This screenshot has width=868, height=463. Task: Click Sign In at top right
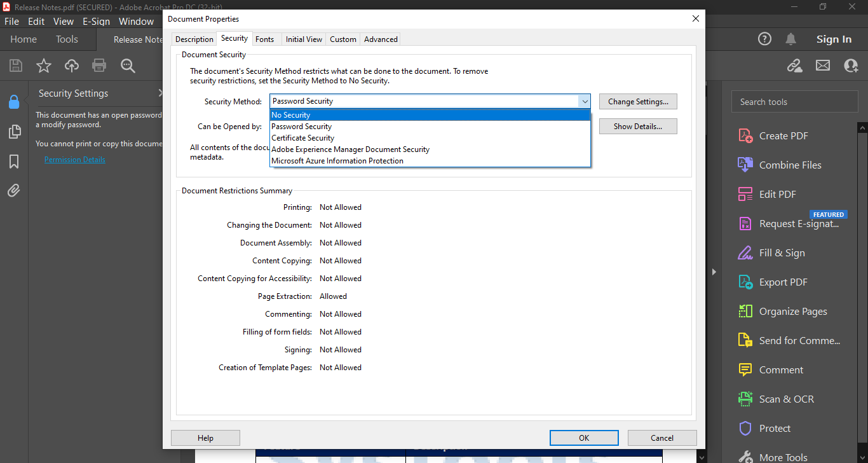click(834, 39)
